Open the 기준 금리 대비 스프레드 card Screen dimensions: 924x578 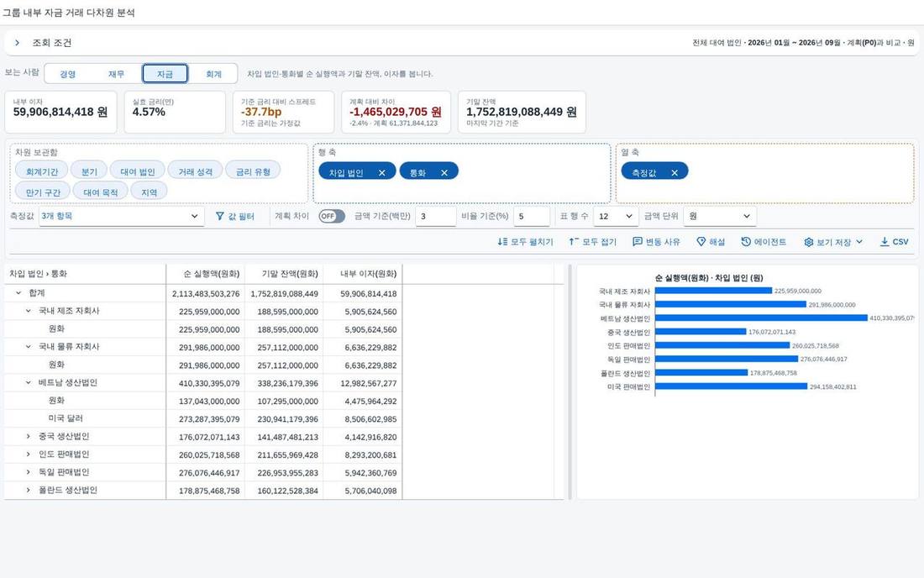(283, 112)
